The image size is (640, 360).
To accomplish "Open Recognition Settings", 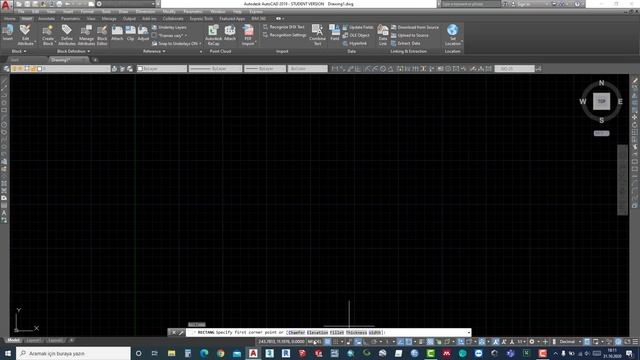I will (284, 35).
